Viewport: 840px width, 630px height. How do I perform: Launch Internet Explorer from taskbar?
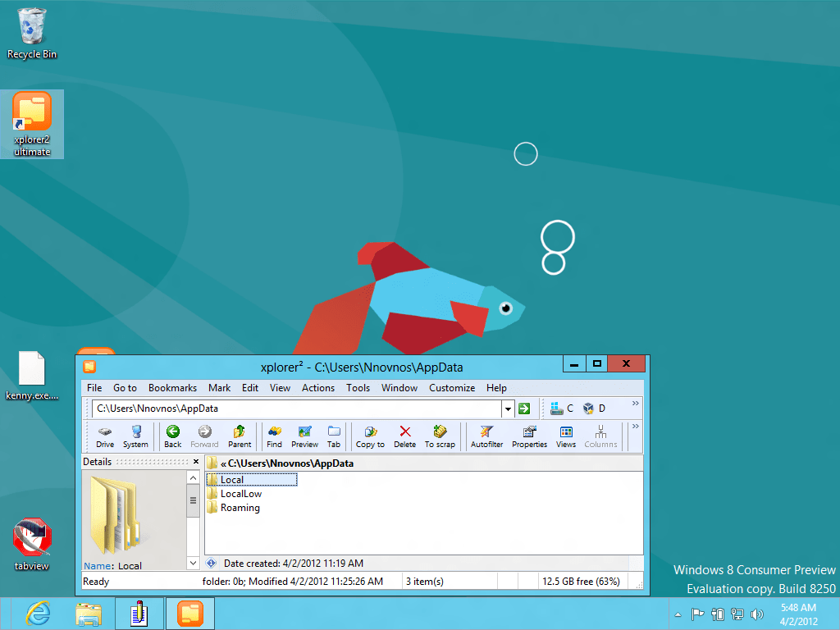[38, 614]
